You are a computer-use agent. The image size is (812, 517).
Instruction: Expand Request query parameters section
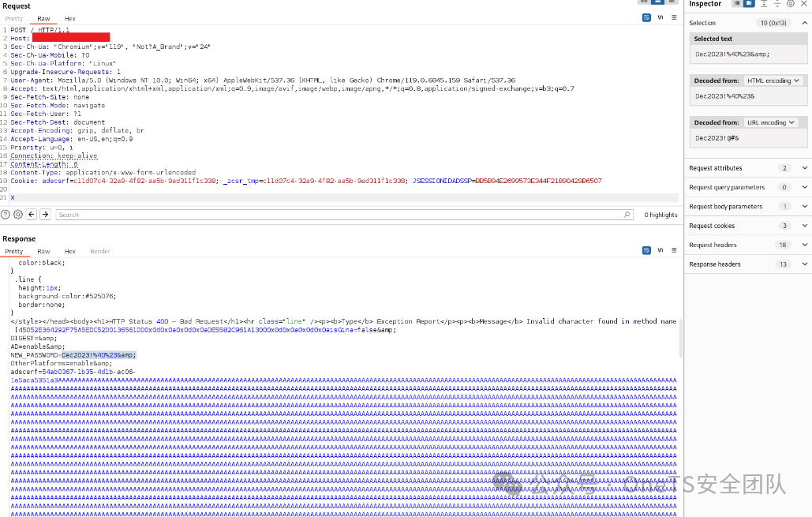point(804,187)
